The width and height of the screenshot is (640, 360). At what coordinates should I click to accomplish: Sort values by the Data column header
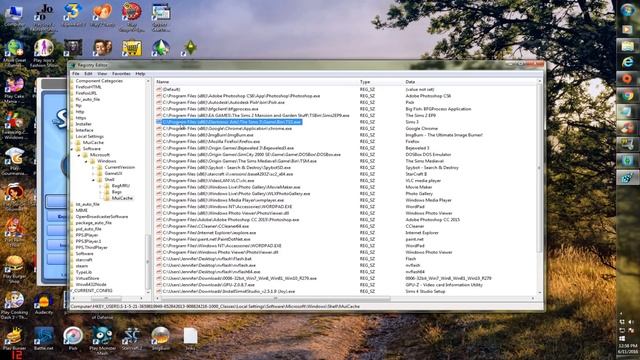[x=470, y=82]
